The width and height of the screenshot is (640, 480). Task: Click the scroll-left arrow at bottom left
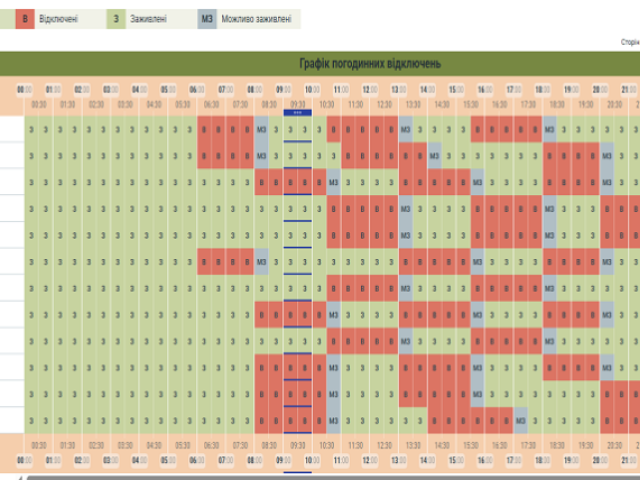pos(21,477)
